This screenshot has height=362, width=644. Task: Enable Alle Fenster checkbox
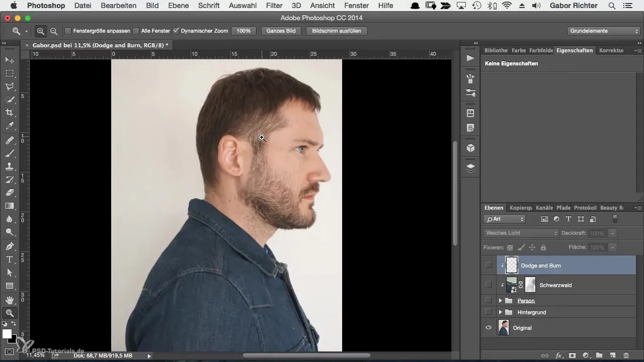(x=136, y=31)
